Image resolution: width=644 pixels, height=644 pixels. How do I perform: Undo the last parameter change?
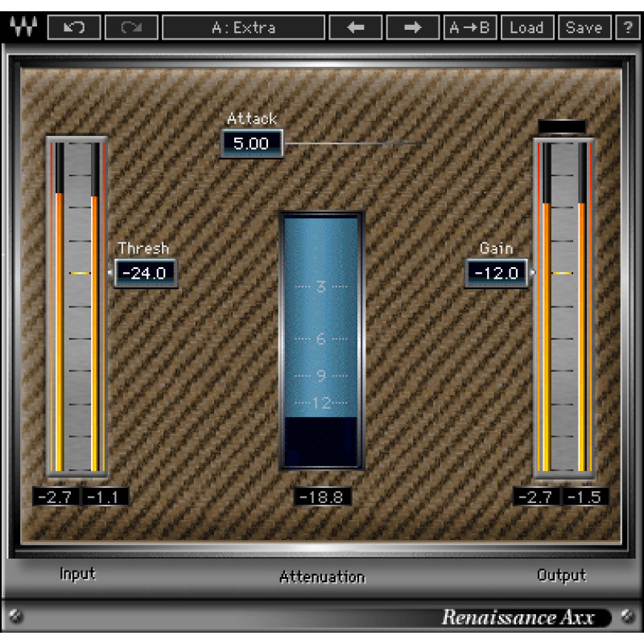point(74,27)
